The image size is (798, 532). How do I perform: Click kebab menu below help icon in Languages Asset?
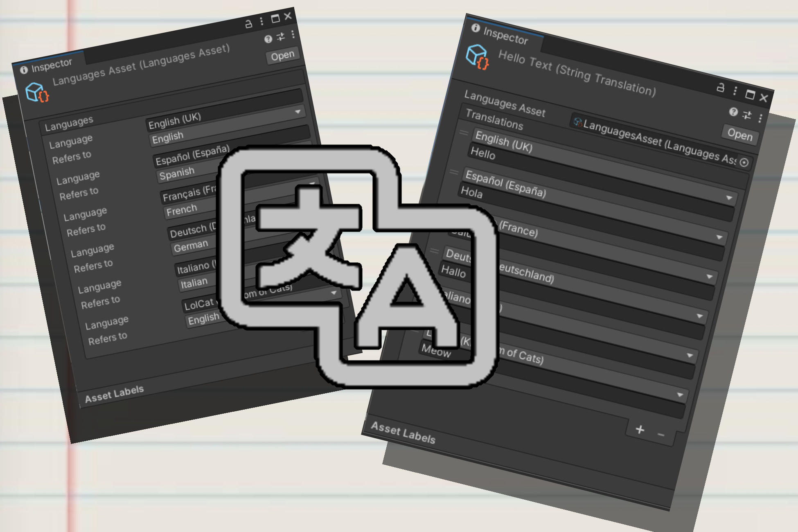[293, 34]
